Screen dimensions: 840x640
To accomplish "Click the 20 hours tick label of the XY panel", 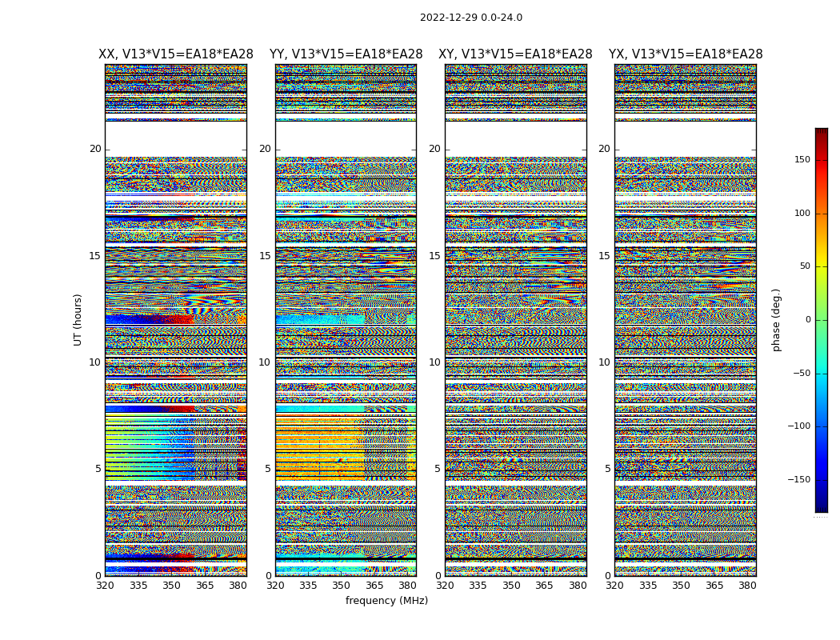I will pyautogui.click(x=434, y=149).
